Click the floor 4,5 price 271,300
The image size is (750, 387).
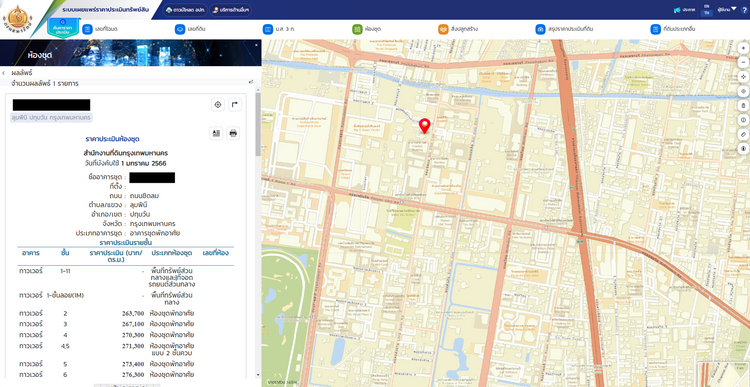pos(133,345)
